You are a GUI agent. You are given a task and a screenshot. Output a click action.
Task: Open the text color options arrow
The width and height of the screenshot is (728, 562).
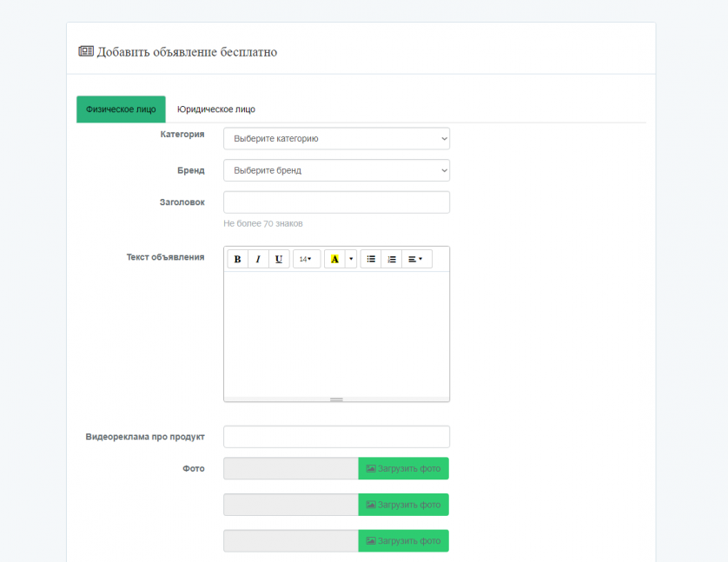[x=351, y=259]
